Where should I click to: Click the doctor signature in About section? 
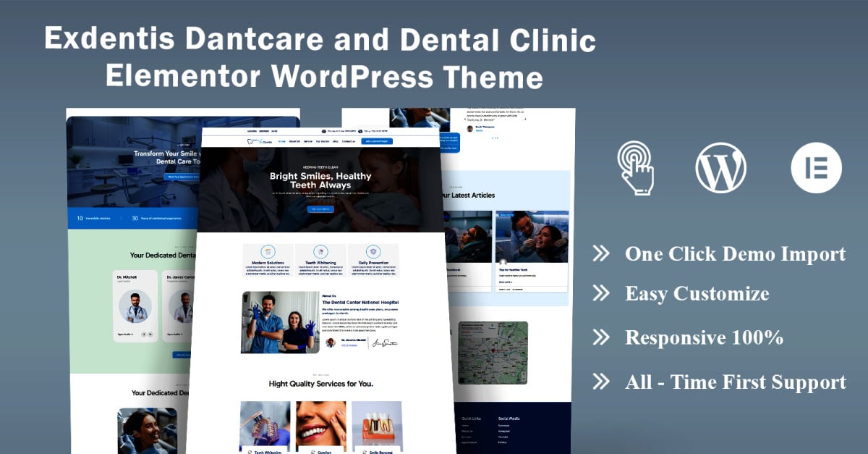coord(385,342)
